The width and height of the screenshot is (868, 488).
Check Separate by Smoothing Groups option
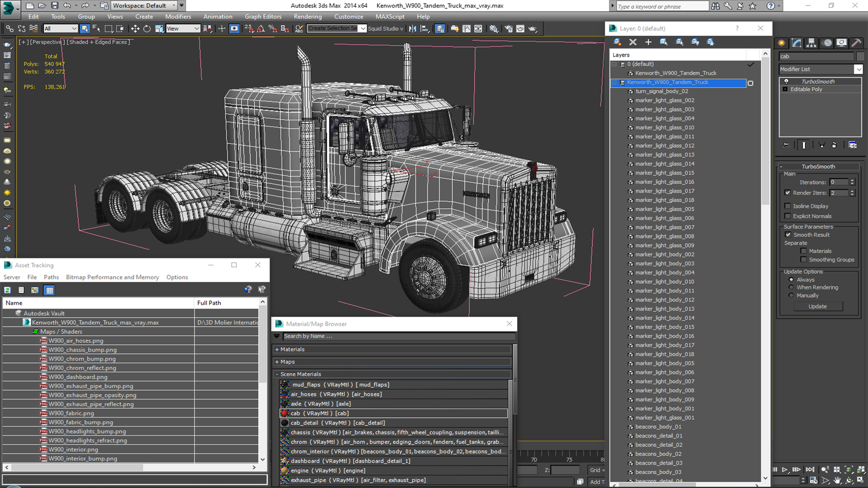pos(803,259)
